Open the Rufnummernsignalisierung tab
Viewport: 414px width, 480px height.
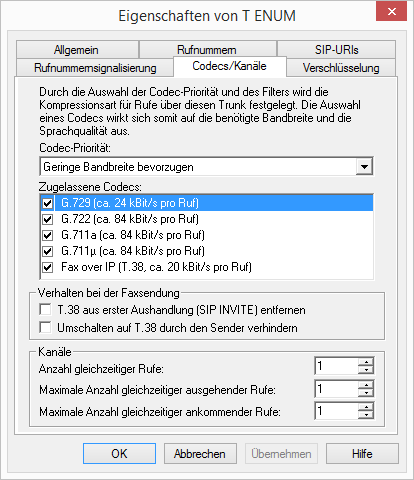tap(95, 68)
